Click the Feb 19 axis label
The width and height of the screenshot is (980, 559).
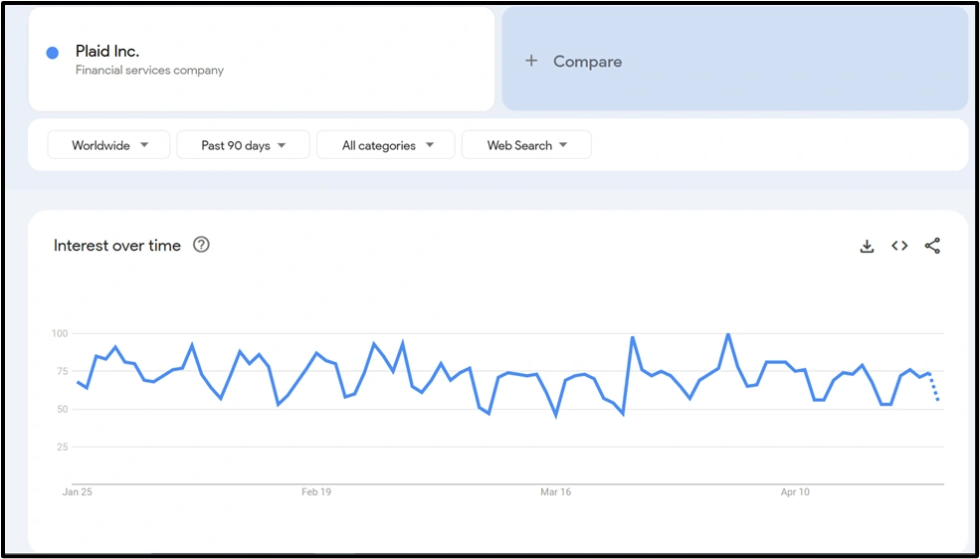coord(316,492)
